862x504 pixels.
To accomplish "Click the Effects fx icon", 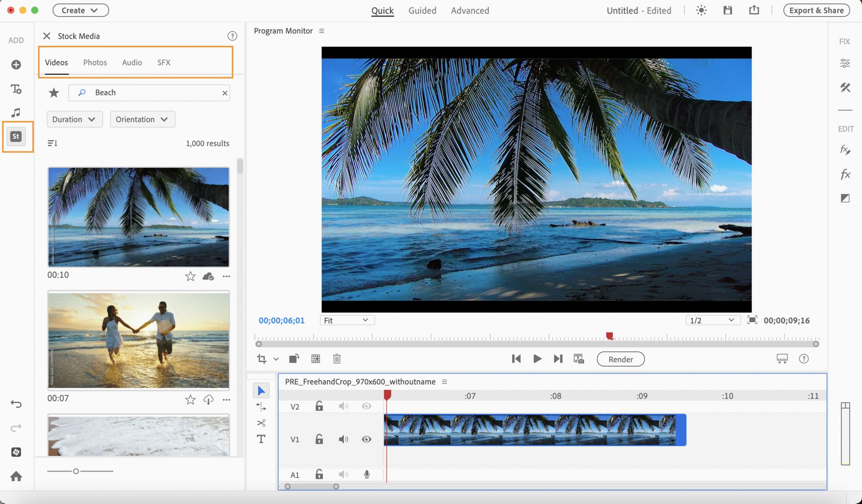I will (x=845, y=174).
